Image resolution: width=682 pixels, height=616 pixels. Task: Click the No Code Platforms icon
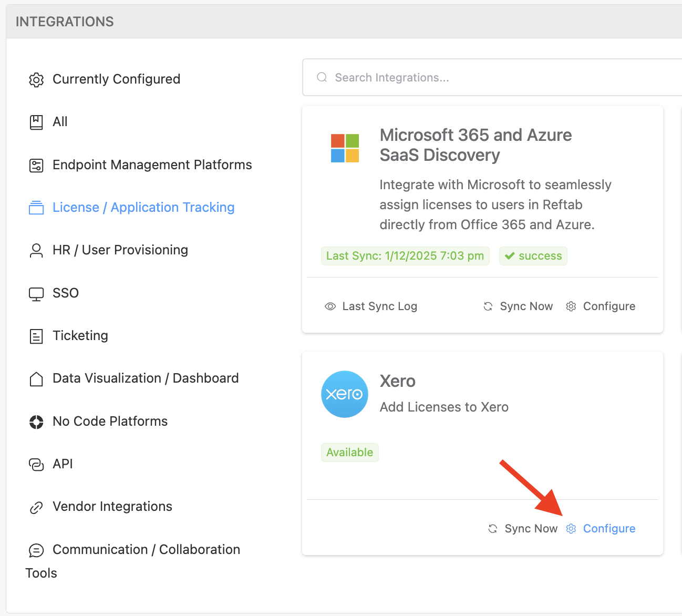[36, 422]
